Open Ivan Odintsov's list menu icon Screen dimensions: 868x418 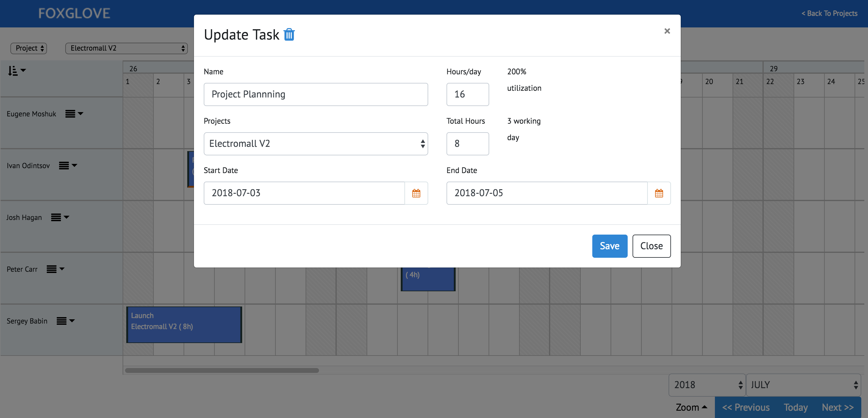point(68,165)
